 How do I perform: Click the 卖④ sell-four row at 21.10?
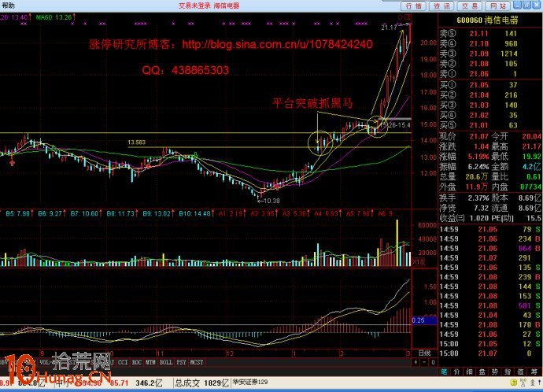[491, 43]
